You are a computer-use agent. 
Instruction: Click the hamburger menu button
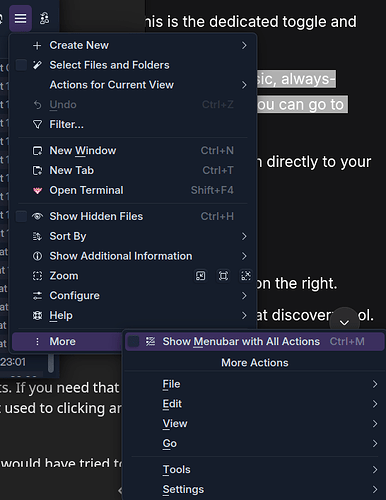pos(20,18)
